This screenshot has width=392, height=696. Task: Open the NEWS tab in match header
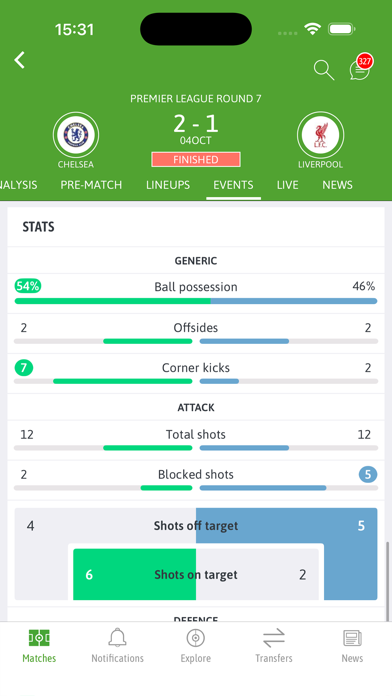coord(337,185)
